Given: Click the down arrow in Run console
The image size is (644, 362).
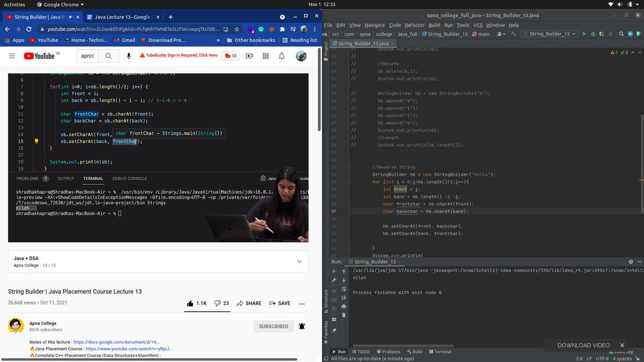Looking at the screenshot, I should point(344,280).
